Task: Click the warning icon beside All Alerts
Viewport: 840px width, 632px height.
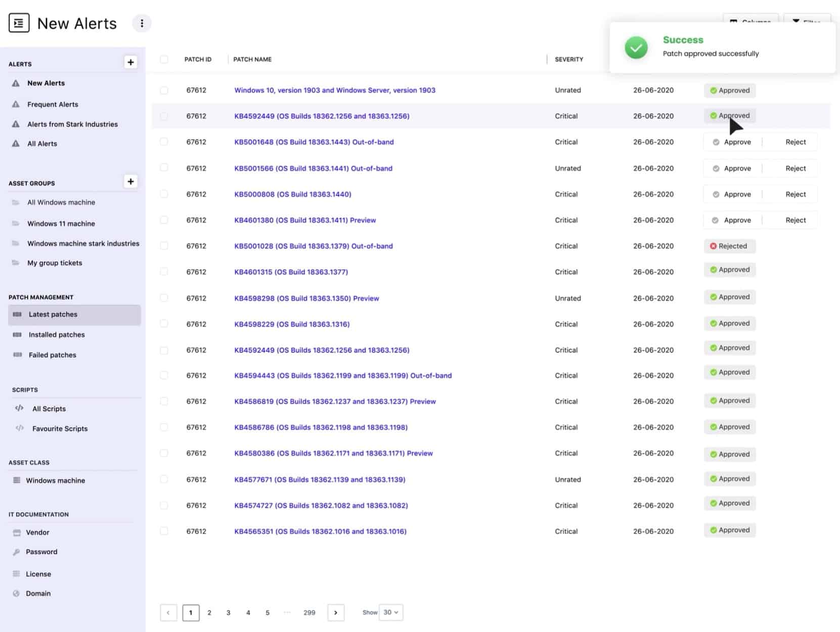Action: tap(16, 144)
